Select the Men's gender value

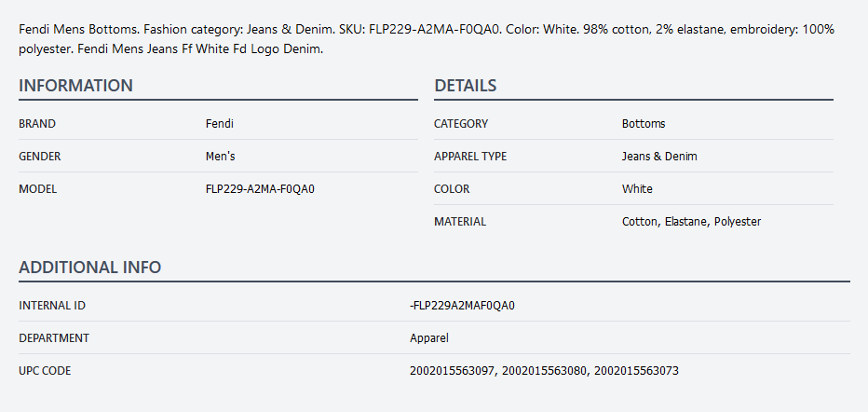coord(221,157)
